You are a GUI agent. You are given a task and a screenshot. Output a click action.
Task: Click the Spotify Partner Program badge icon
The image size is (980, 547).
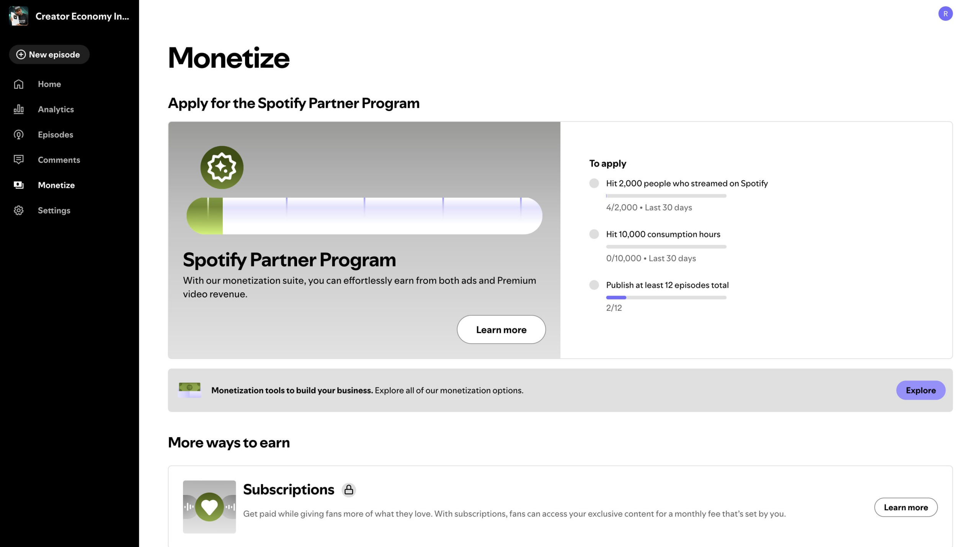[x=222, y=167]
